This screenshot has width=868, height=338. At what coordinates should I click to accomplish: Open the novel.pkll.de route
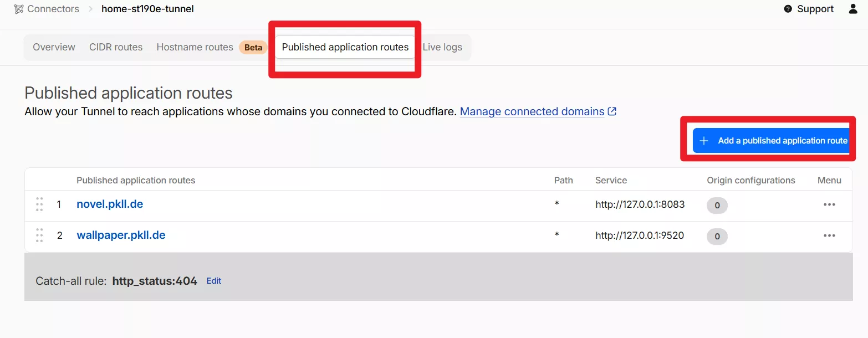coord(110,204)
